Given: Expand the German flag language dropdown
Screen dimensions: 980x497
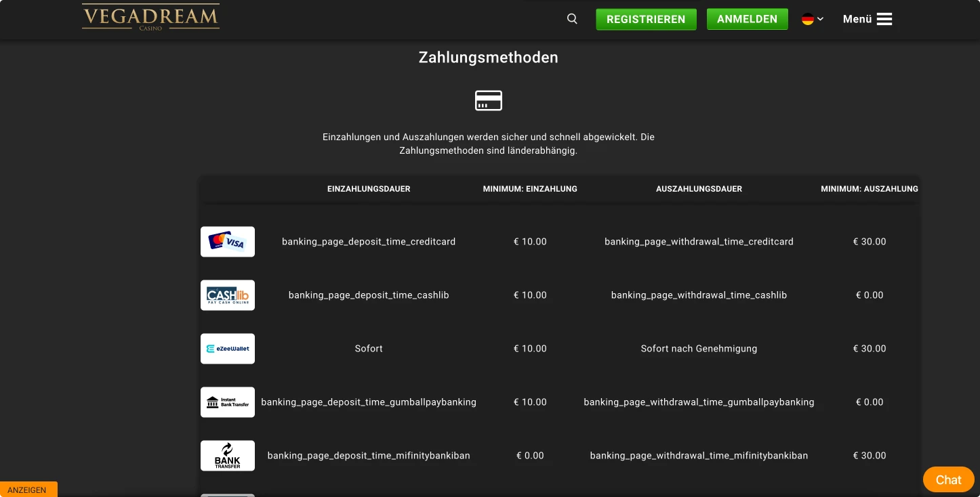Looking at the screenshot, I should [x=812, y=19].
